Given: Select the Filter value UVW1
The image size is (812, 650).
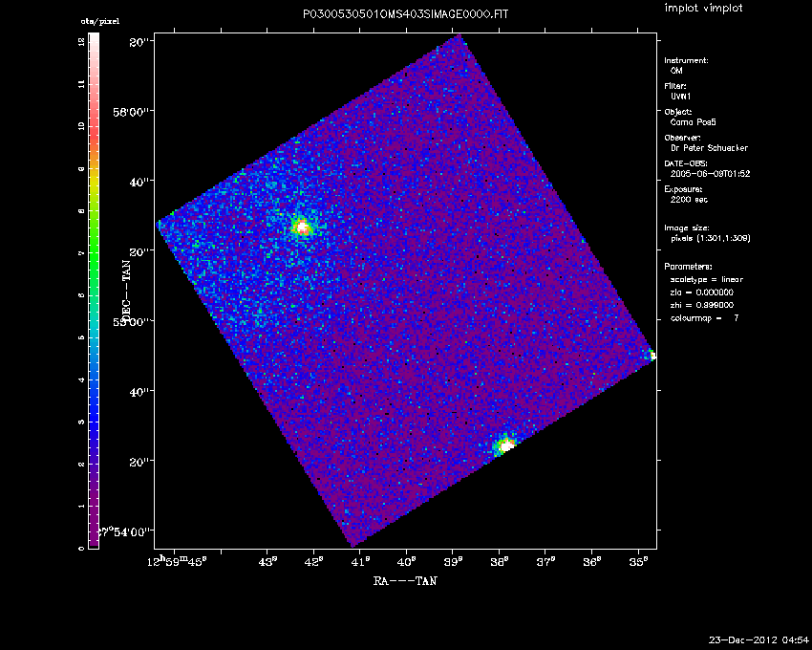Looking at the screenshot, I should (679, 97).
